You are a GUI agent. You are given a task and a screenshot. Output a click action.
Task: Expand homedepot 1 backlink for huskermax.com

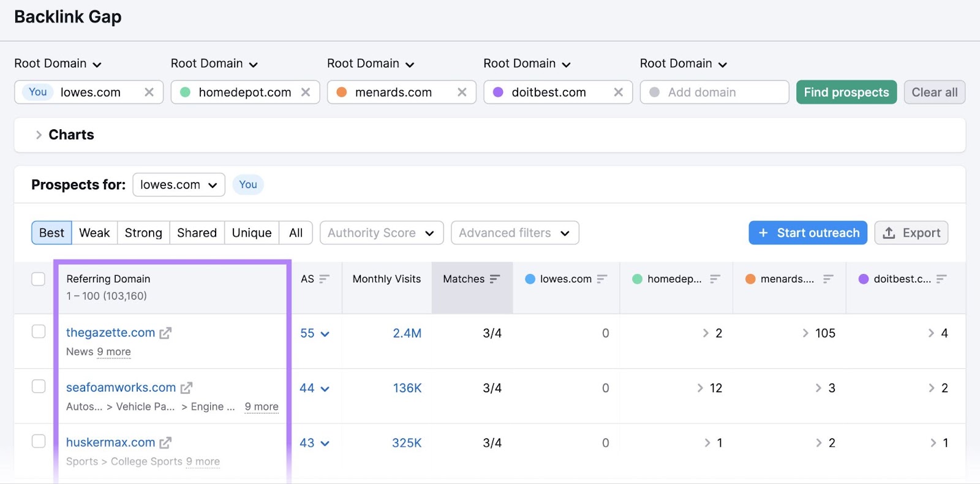(707, 442)
